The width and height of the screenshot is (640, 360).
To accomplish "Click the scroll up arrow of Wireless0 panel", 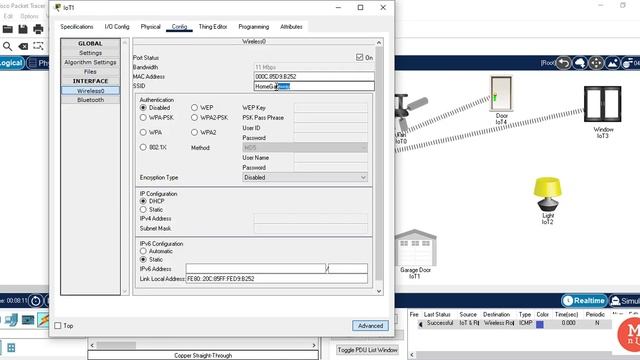I will pos(379,42).
